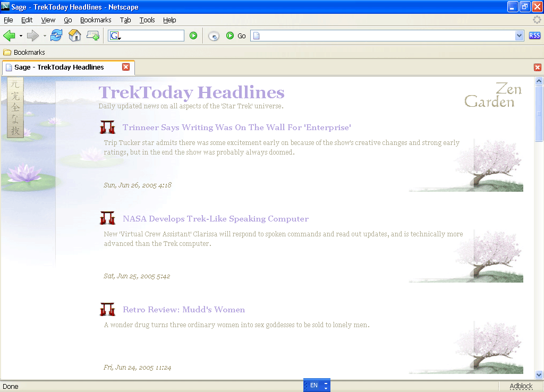Open the Tools menu
Viewport: 544px width, 392px height.
147,20
